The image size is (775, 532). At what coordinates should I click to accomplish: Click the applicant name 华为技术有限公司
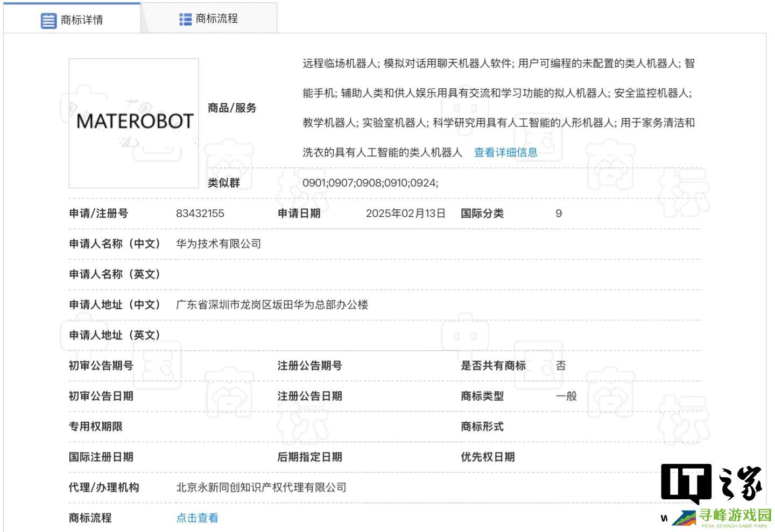point(219,244)
